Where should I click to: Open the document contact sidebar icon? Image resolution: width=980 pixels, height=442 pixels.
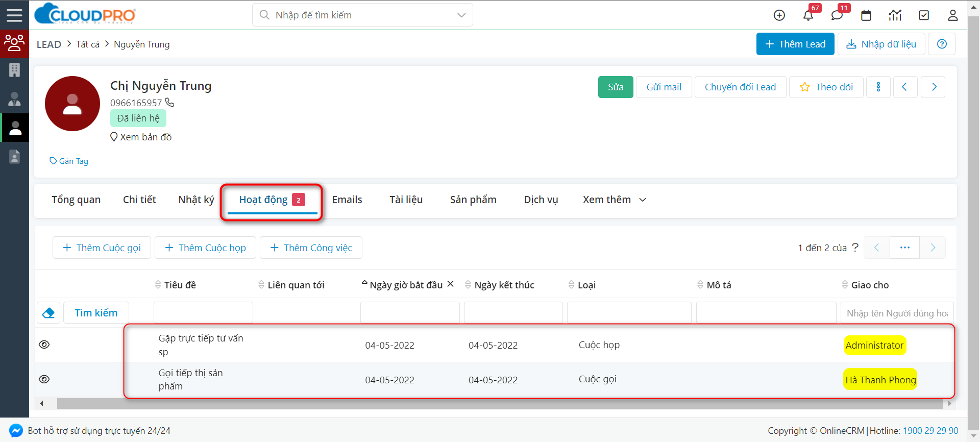coord(14,156)
